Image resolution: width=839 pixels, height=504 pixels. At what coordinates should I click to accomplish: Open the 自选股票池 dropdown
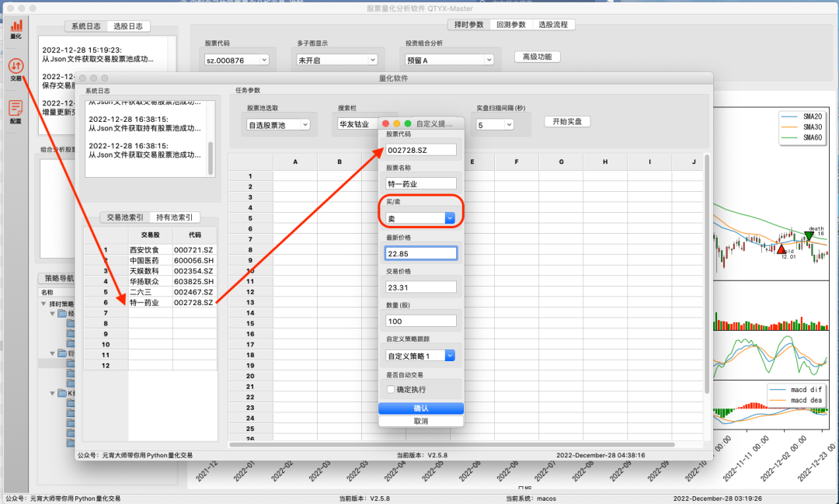[x=277, y=124]
